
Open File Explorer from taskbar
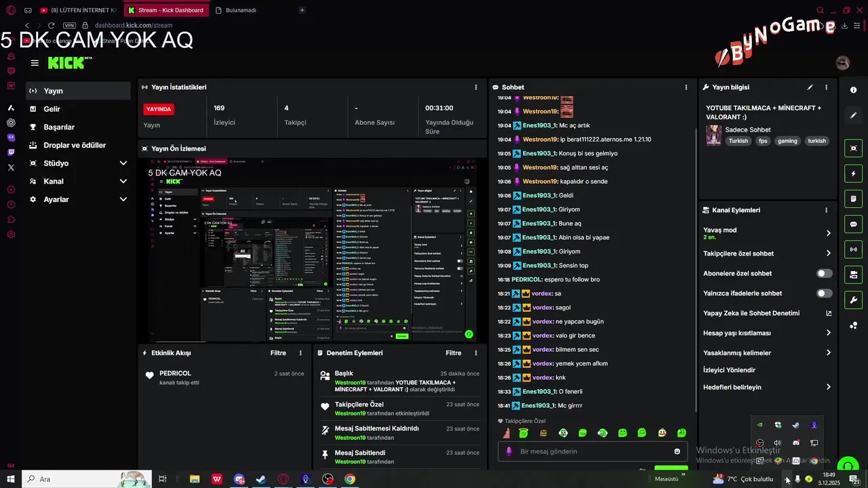195,479
